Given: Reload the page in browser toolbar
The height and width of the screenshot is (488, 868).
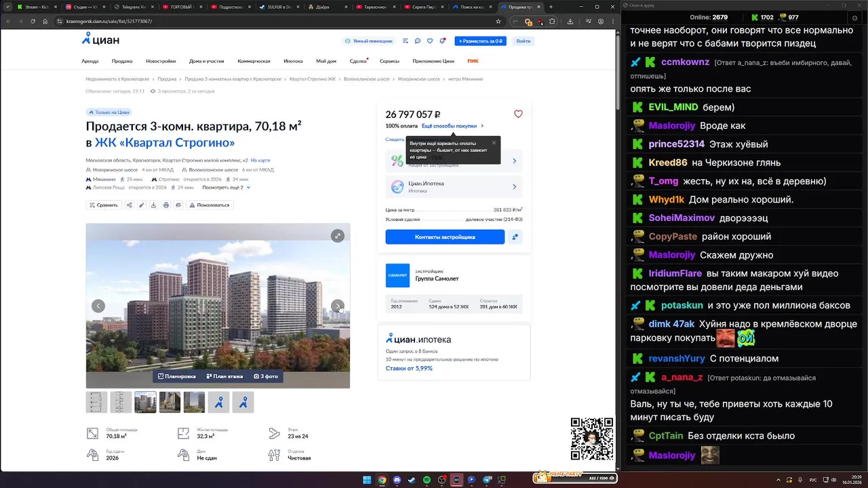Looking at the screenshot, I should pyautogui.click(x=32, y=21).
